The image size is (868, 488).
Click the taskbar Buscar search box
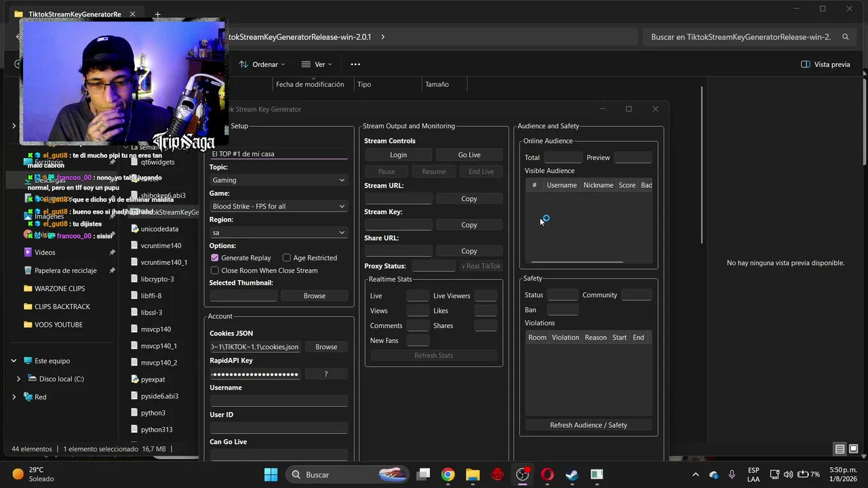[x=347, y=474]
